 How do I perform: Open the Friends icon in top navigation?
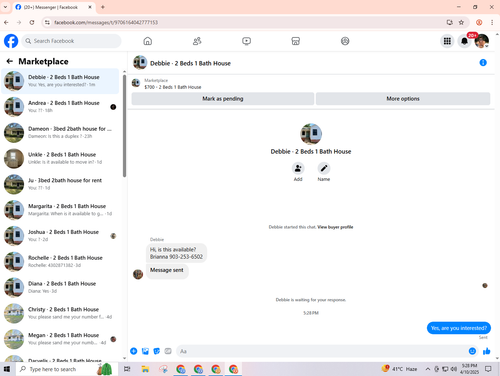click(x=197, y=41)
